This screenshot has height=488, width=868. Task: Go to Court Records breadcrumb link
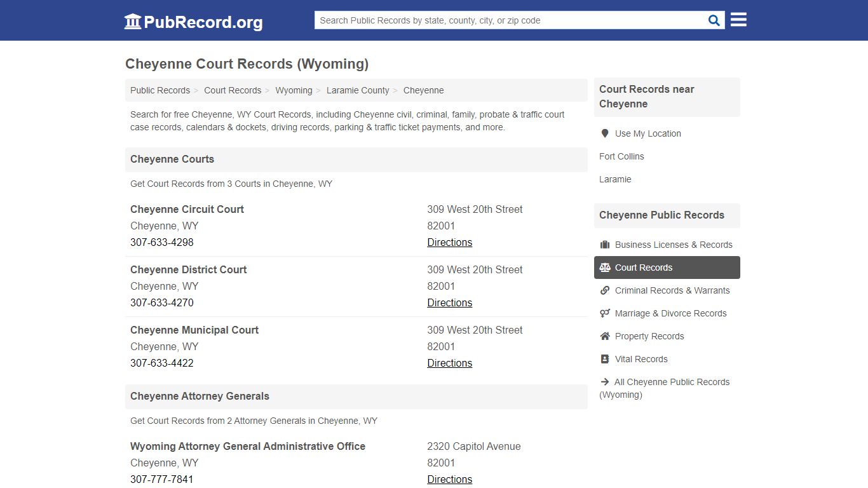point(233,90)
